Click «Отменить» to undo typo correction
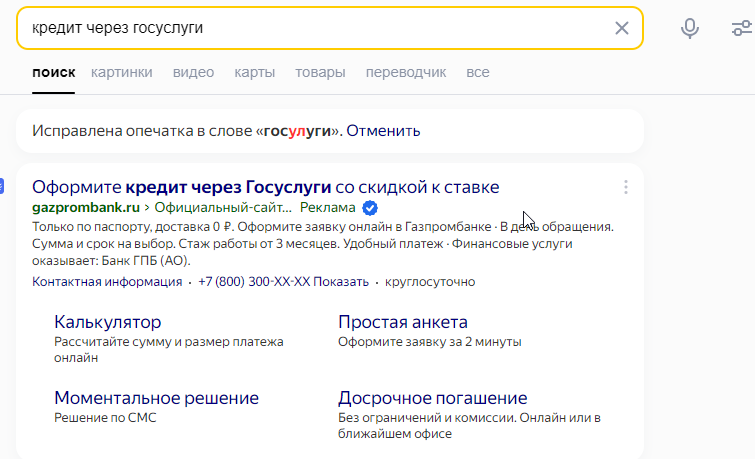The height and width of the screenshot is (459, 755). point(383,131)
